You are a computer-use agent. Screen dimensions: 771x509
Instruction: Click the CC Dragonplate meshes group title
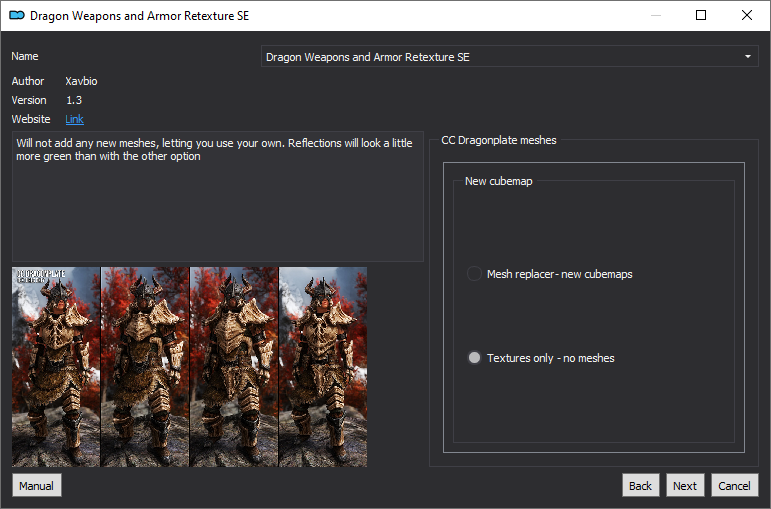[499, 140]
